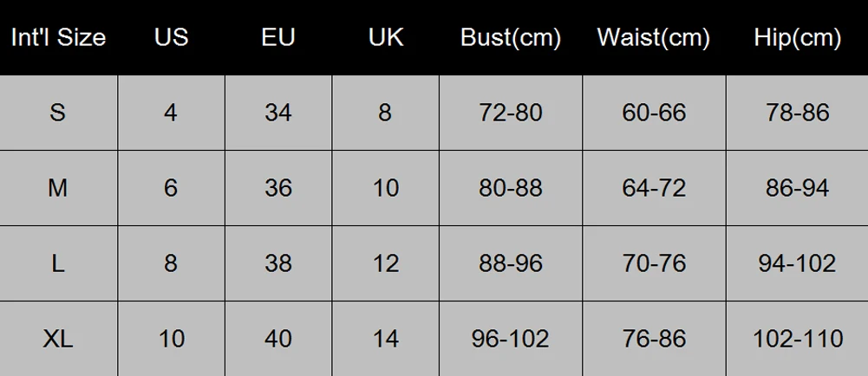Click the 72-80 bust measurement cell
This screenshot has width=868, height=376.
click(x=511, y=113)
